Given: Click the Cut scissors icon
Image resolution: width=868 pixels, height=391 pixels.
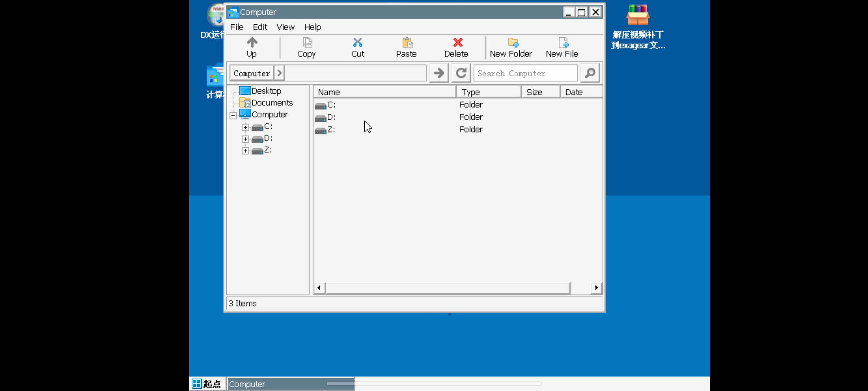Looking at the screenshot, I should click(x=358, y=43).
